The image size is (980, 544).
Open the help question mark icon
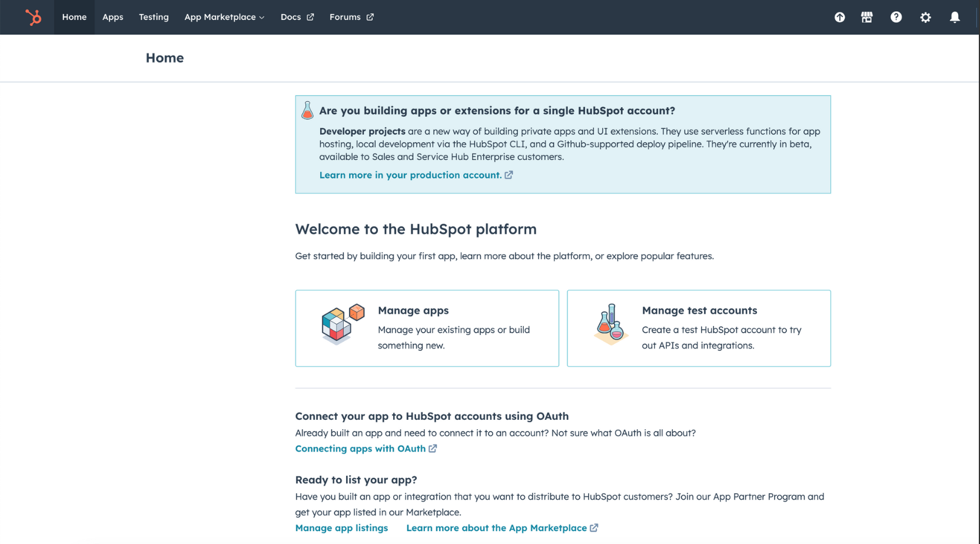(x=896, y=17)
